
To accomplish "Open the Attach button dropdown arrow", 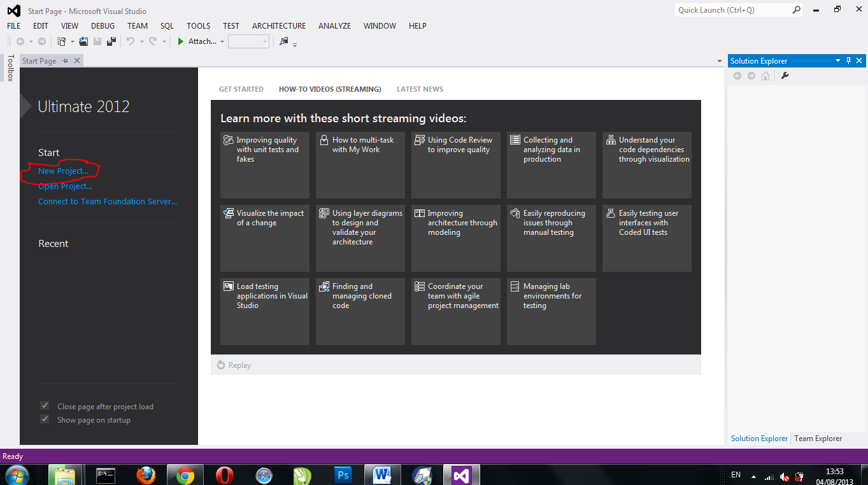I will [222, 42].
